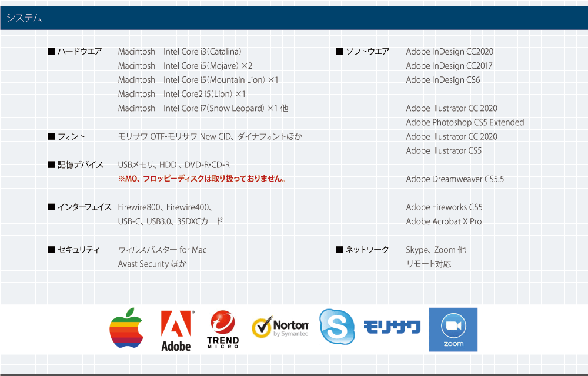The image size is (588, 376).
Task: Select the red Adobe logo
Action: pos(175,328)
